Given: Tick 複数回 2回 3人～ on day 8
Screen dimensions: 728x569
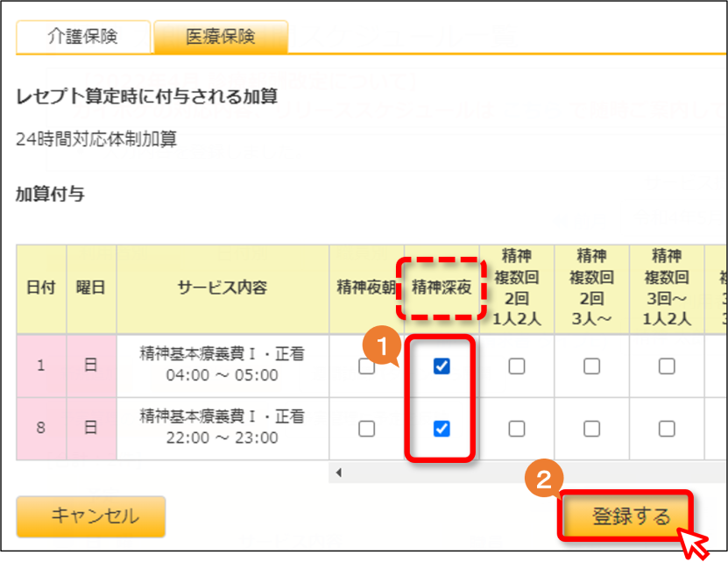Looking at the screenshot, I should click(591, 428).
